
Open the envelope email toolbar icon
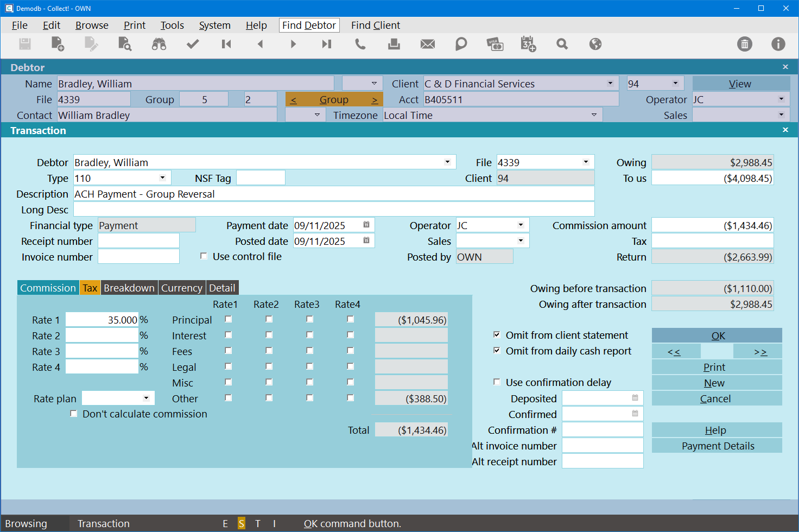coord(428,45)
